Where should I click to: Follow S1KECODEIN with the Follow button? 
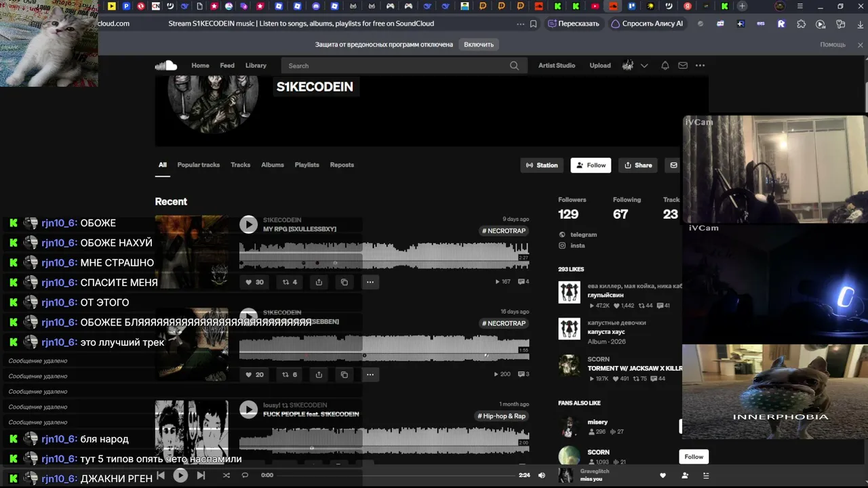591,165
